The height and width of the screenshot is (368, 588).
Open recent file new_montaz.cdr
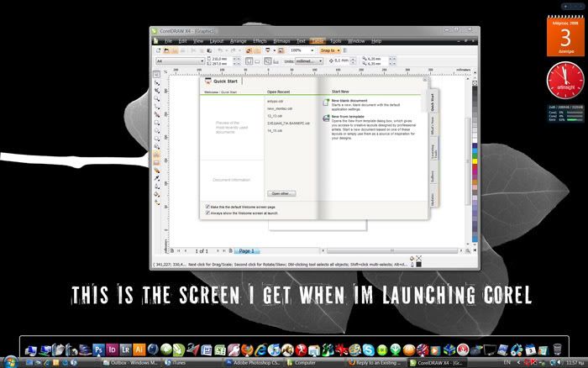point(280,108)
